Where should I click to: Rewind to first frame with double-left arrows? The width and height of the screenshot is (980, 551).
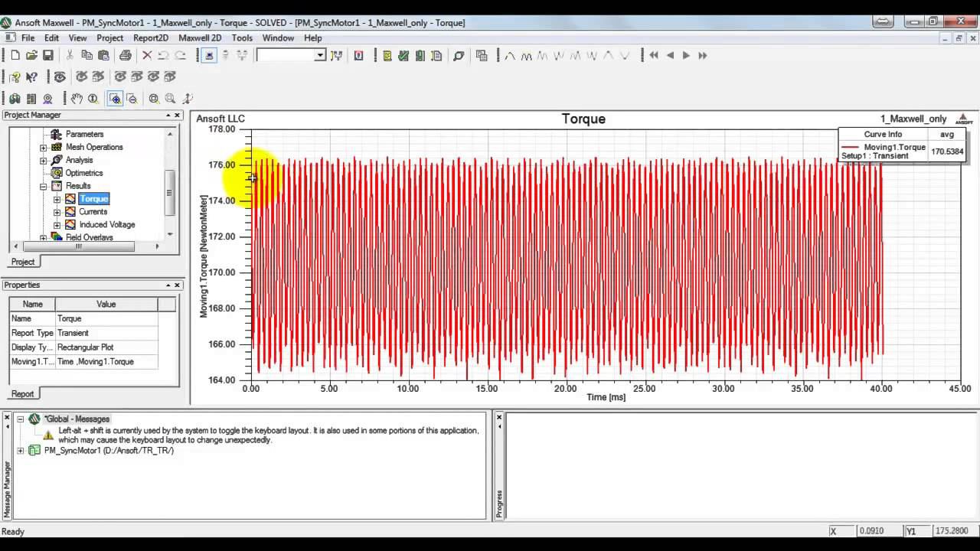(654, 55)
